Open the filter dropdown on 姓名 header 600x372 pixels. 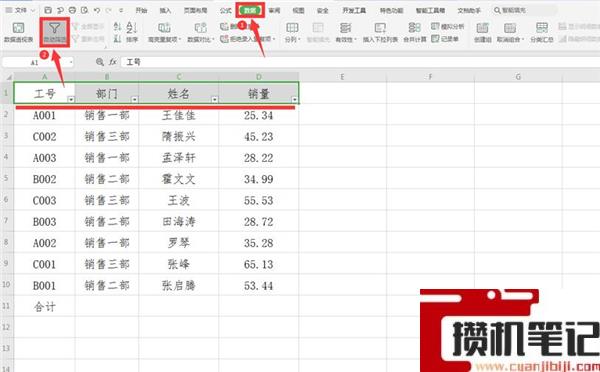[x=215, y=100]
